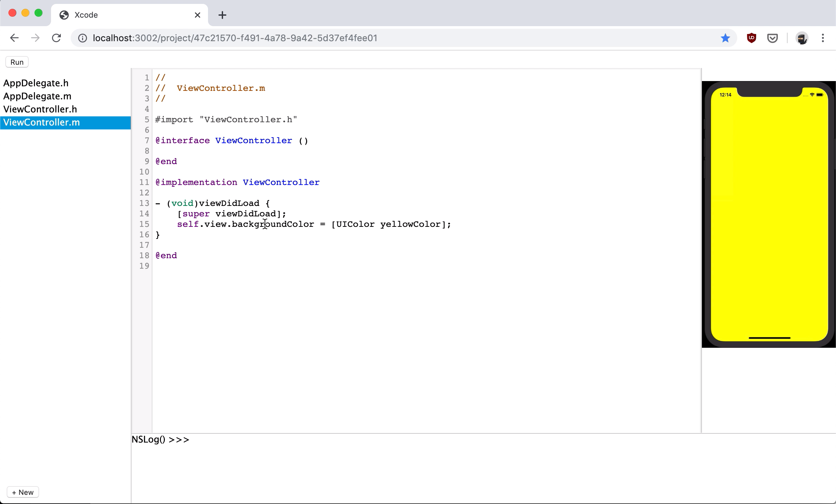Image resolution: width=836 pixels, height=504 pixels.
Task: Open a new tab with plus button
Action: tap(222, 15)
